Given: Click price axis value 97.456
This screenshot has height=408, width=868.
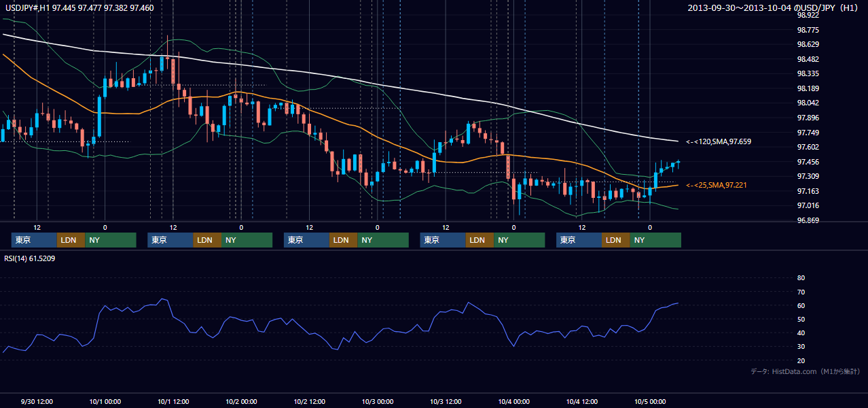Looking at the screenshot, I should coord(808,162).
